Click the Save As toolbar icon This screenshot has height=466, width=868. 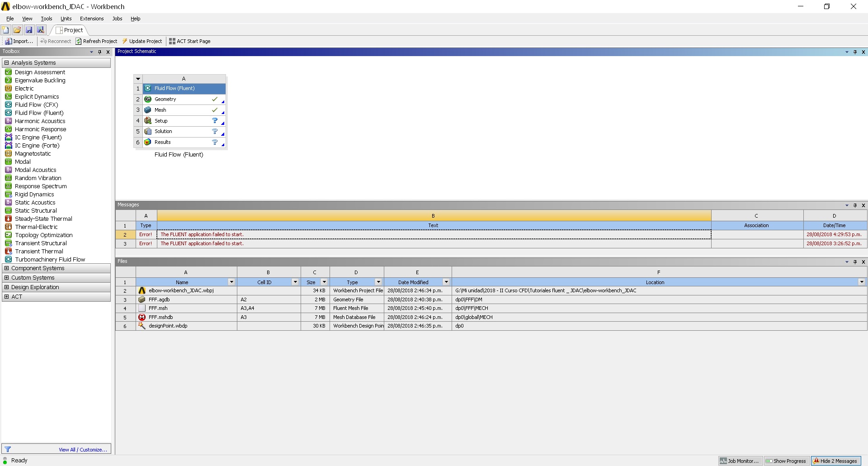tap(41, 30)
